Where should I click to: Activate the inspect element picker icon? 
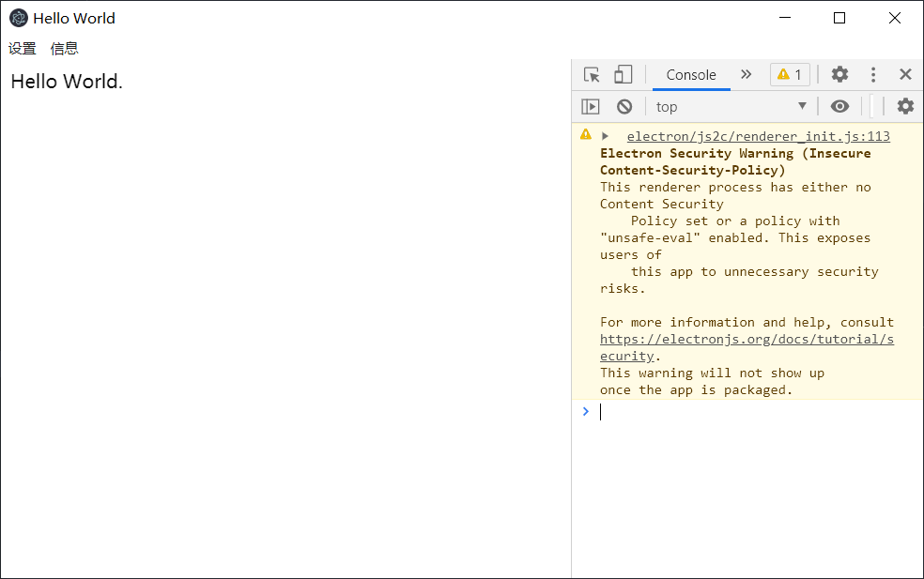[592, 75]
